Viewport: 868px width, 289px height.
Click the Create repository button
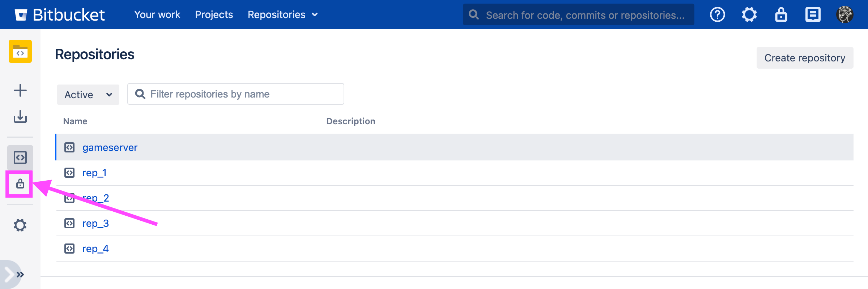pos(805,58)
